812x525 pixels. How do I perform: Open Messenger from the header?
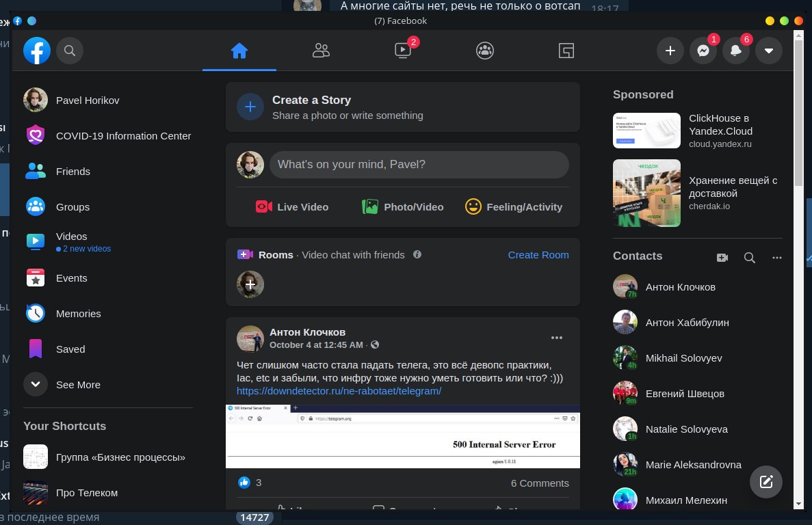(x=703, y=51)
